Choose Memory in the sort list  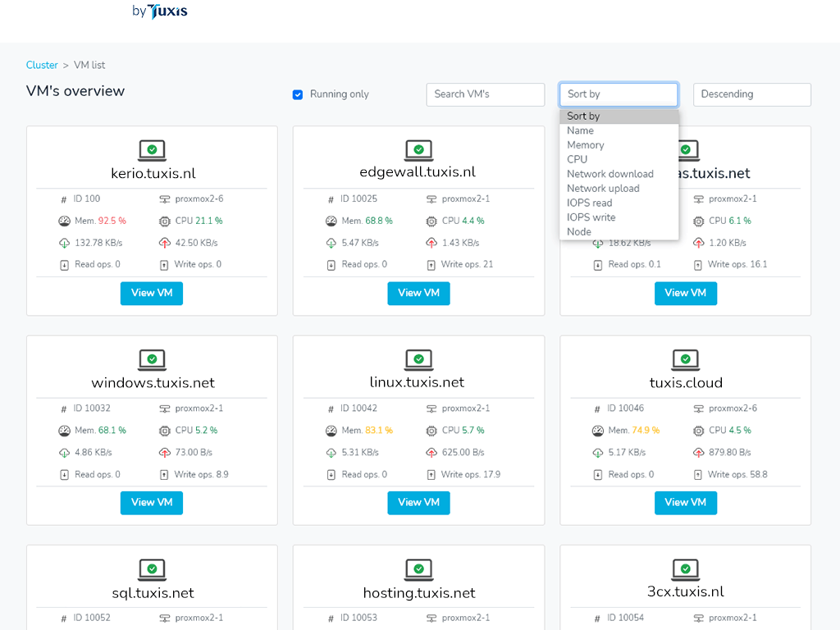(x=619, y=145)
